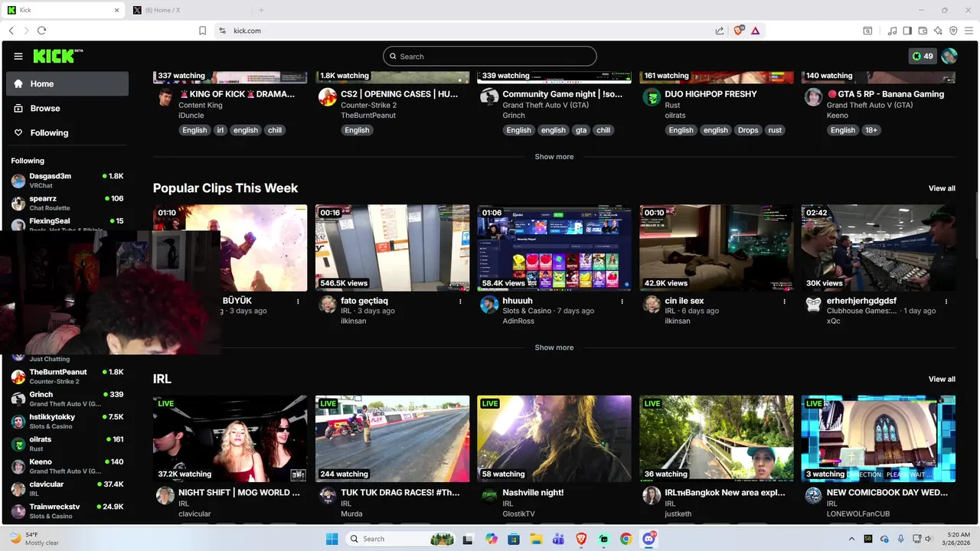Open Dasgasd3m channel in Following list
Screen dimensions: 980x551
tap(67, 181)
